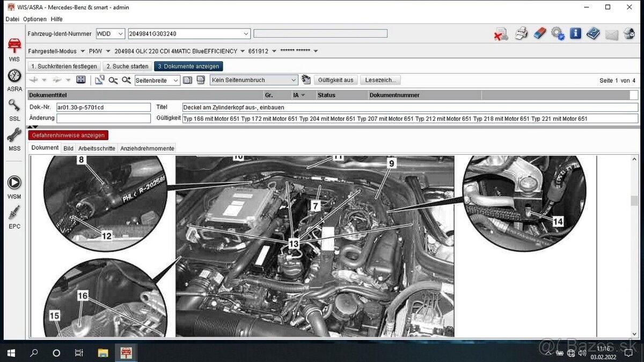644x362 pixels.
Task: Click Gefahrenhinweise anzeigen button
Action: click(68, 135)
